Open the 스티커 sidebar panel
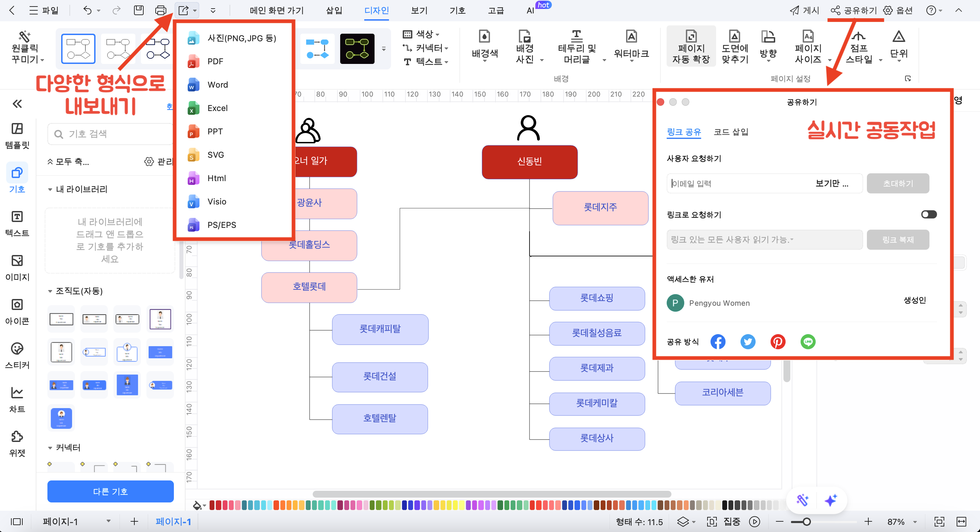Image resolution: width=980 pixels, height=532 pixels. click(17, 356)
